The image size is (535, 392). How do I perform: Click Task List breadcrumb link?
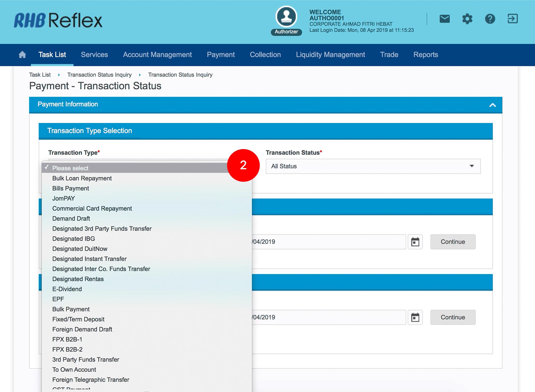(40, 75)
